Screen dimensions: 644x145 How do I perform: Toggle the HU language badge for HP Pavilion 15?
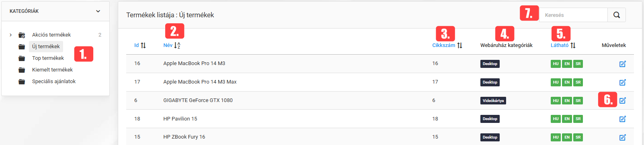[x=556, y=119]
